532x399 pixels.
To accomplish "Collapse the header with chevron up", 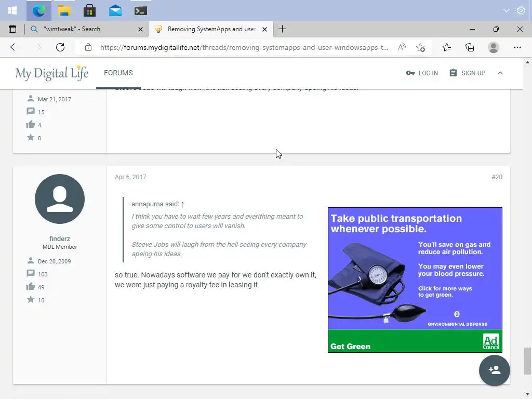I will [x=500, y=73].
